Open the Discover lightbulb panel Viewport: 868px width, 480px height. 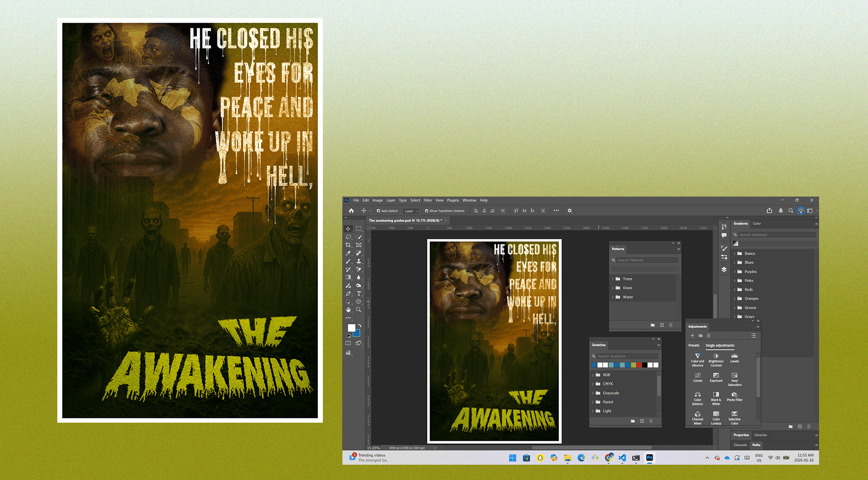click(801, 211)
